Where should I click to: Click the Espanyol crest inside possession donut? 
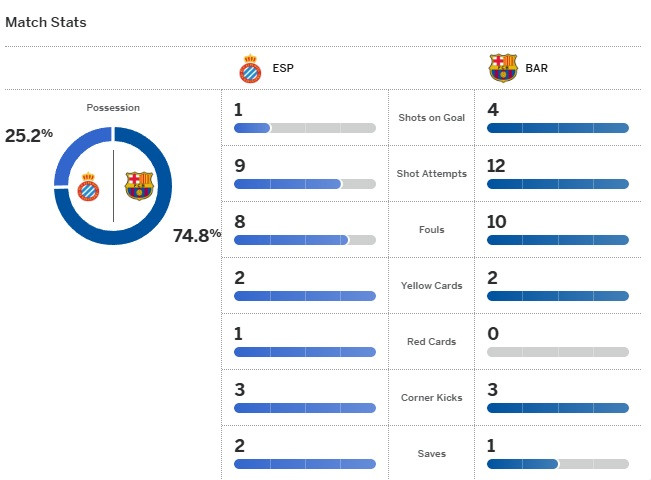[x=88, y=186]
